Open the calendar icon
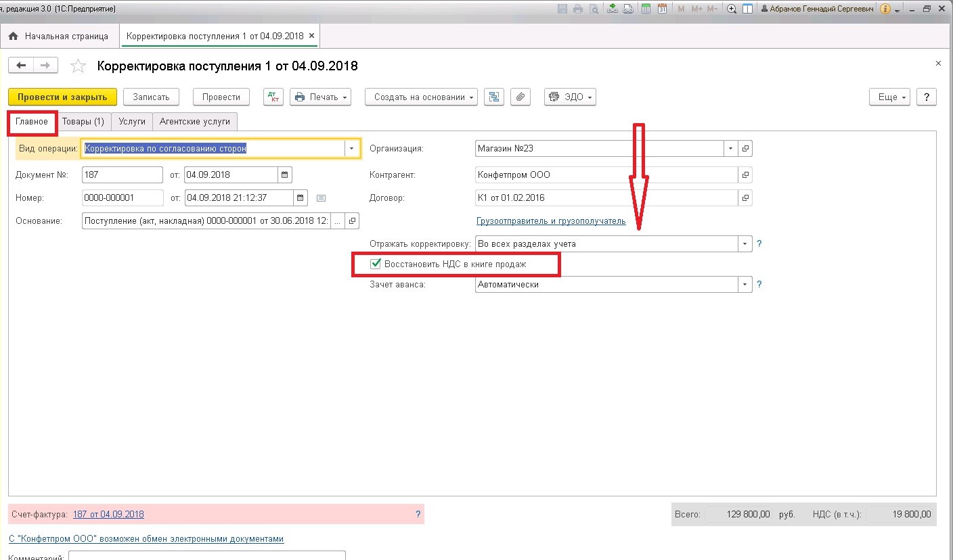The image size is (953, 560). point(662,9)
